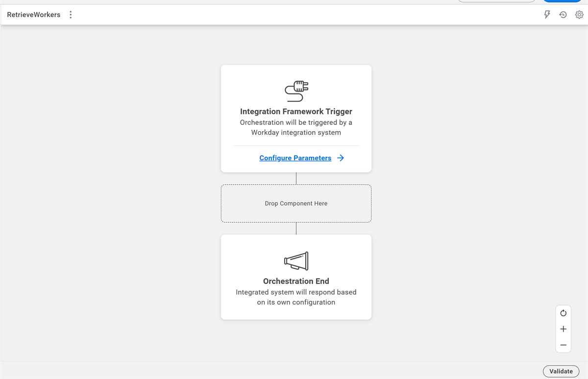This screenshot has width=588, height=379.
Task: Zoom in using the plus button
Action: 563,329
